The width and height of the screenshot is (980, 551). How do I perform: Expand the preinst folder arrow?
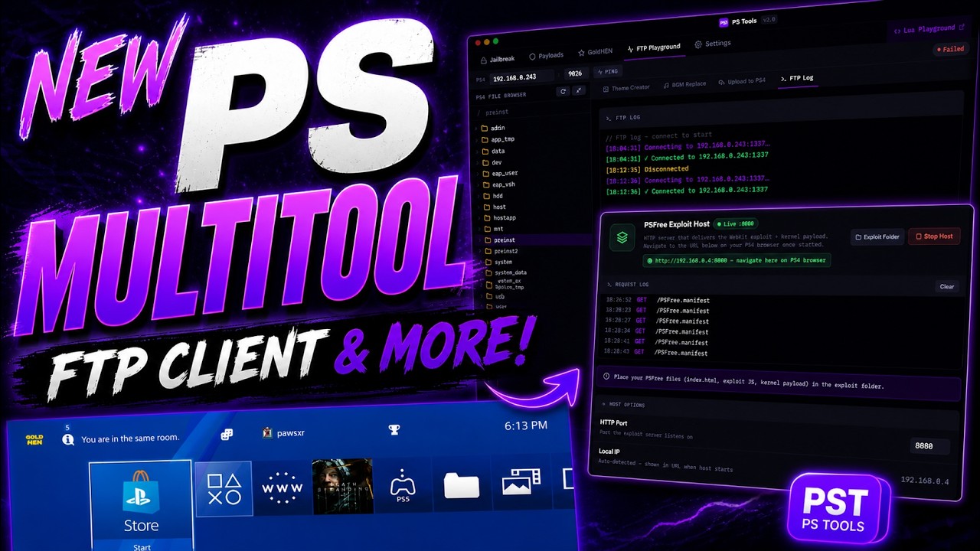coord(478,240)
